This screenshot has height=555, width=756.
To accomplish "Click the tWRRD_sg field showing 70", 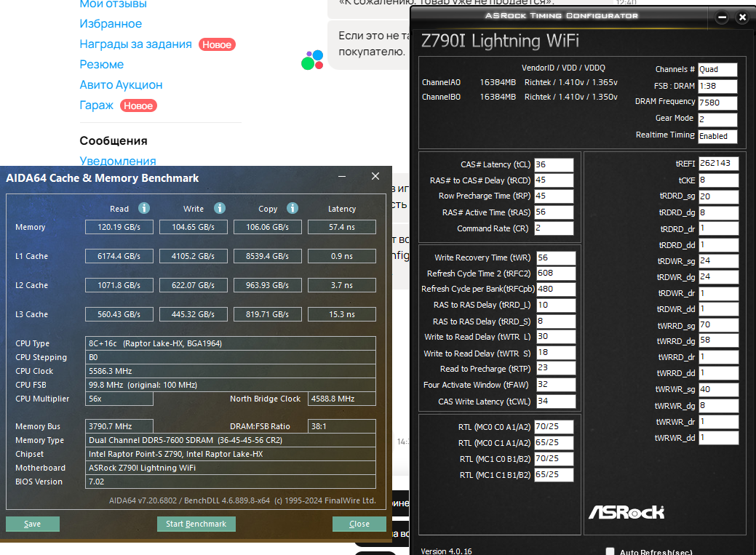I will click(x=718, y=325).
